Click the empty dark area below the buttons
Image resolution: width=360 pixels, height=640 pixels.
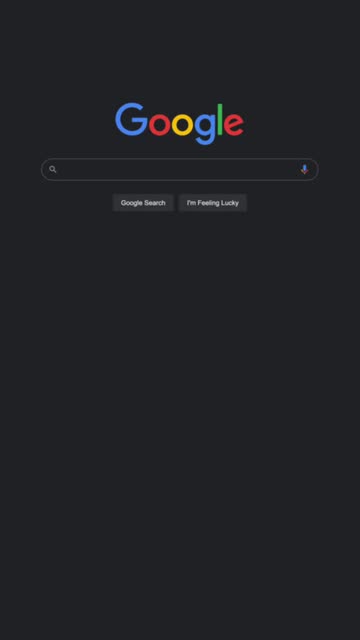(x=180, y=408)
